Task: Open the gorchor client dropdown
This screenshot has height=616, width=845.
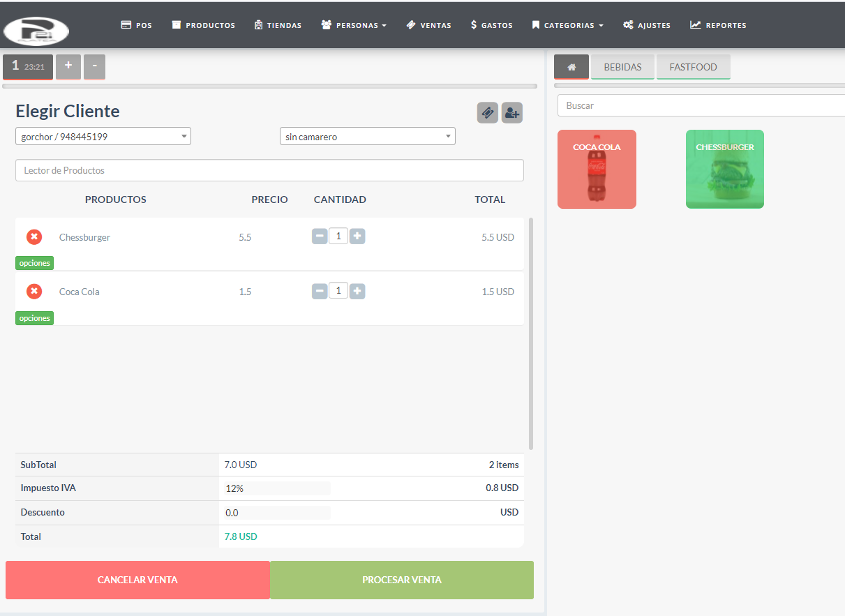Action: (x=103, y=136)
